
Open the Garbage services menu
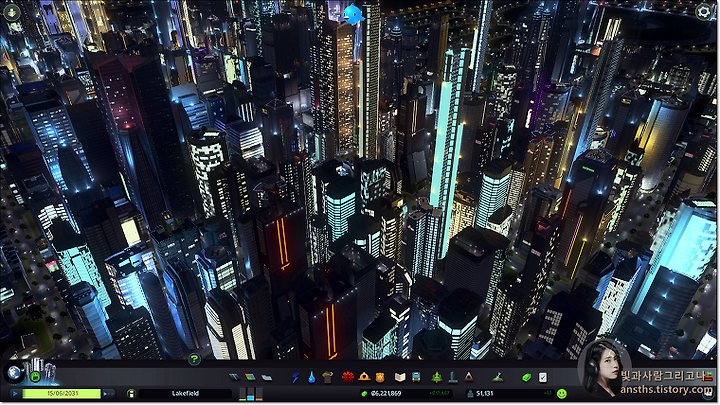tap(328, 377)
